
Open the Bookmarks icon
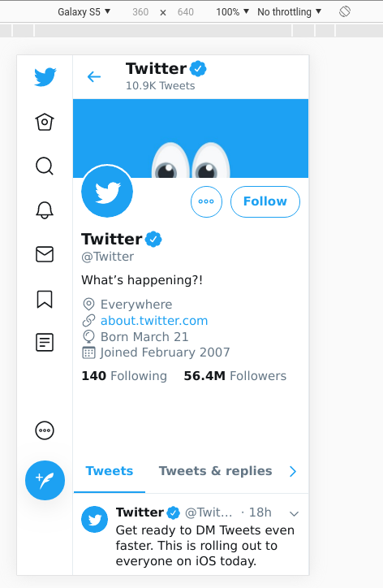[45, 299]
